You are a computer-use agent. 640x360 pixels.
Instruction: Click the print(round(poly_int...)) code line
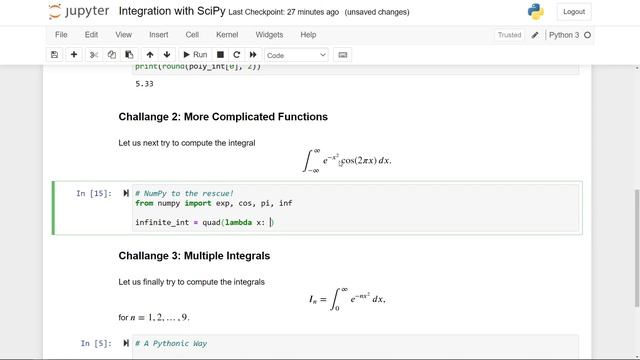(x=198, y=67)
